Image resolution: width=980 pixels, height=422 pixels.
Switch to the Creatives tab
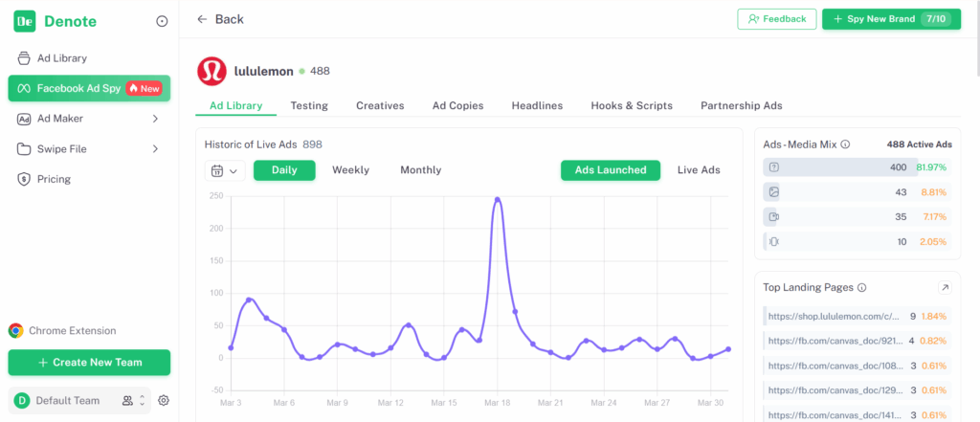tap(380, 105)
